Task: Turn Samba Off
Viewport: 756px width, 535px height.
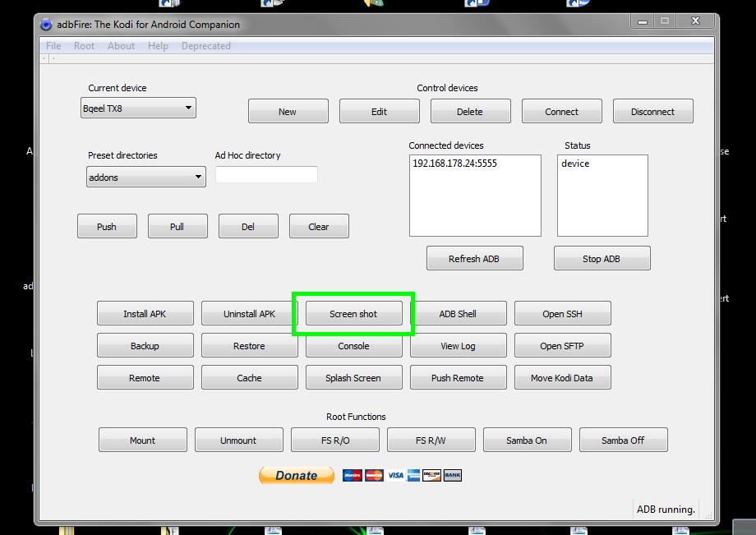Action: pyautogui.click(x=624, y=440)
